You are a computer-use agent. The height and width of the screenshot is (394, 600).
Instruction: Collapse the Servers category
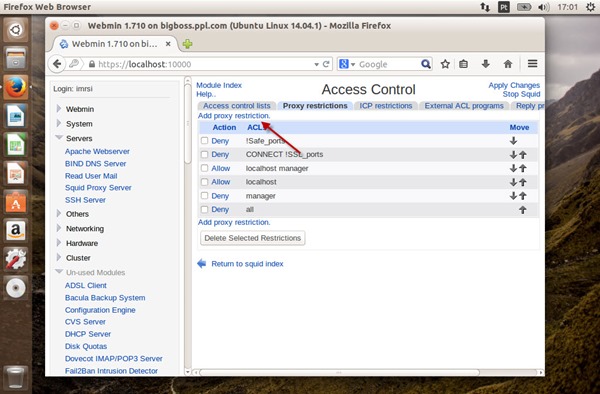59,137
